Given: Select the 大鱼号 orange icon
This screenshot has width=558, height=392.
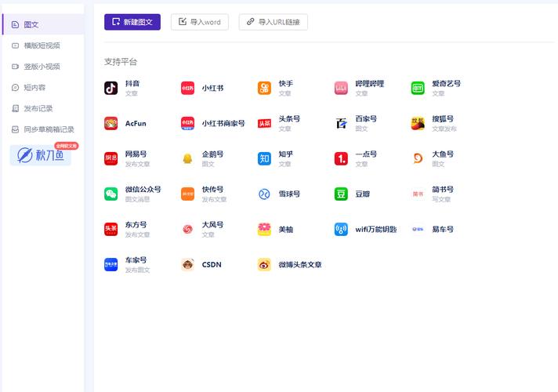Looking at the screenshot, I should point(418,158).
